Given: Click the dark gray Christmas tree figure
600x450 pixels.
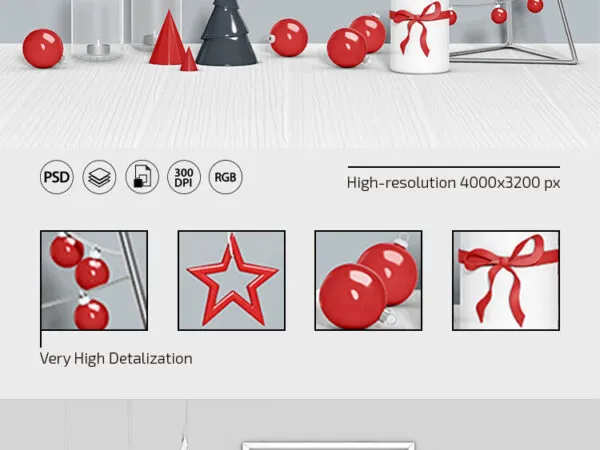Looking at the screenshot, I should [x=226, y=32].
